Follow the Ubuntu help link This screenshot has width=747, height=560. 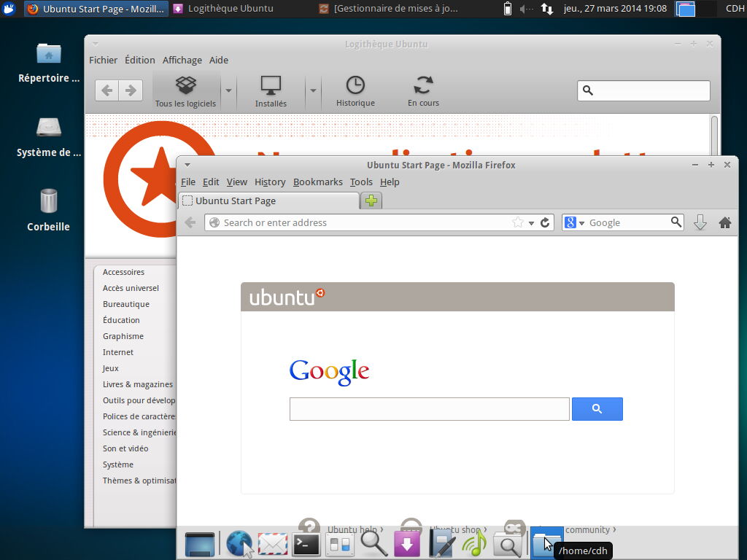pyautogui.click(x=352, y=529)
